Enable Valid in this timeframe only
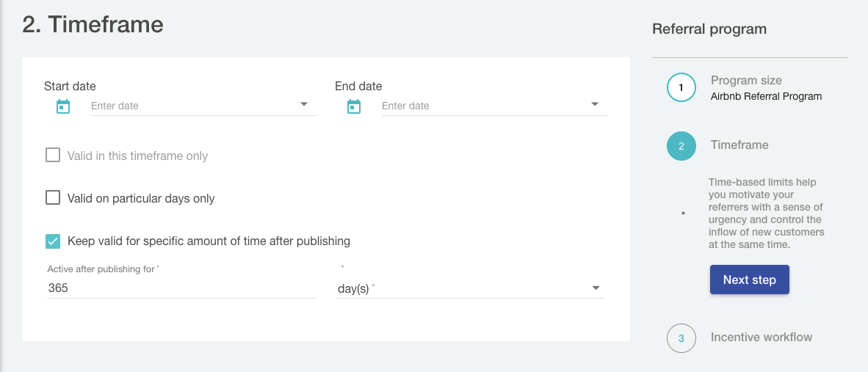The height and width of the screenshot is (372, 868). click(53, 156)
